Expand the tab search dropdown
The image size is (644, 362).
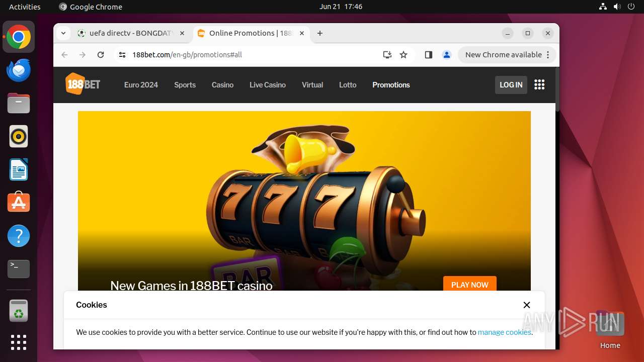(x=63, y=33)
